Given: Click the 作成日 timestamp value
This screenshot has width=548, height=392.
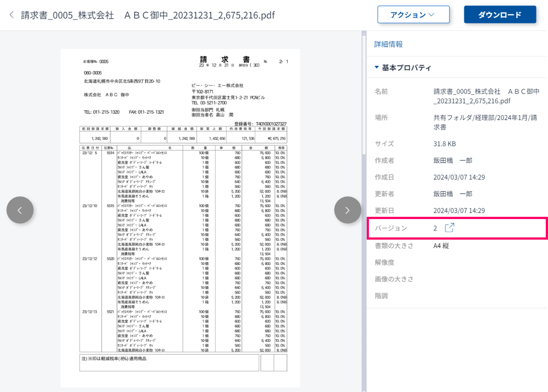Looking at the screenshot, I should (459, 177).
